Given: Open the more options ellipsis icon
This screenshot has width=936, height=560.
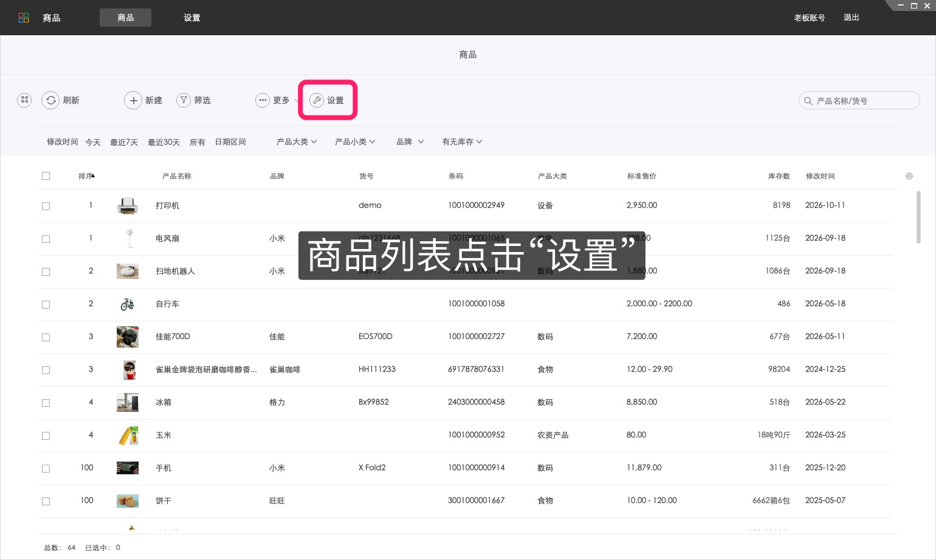Looking at the screenshot, I should [263, 100].
